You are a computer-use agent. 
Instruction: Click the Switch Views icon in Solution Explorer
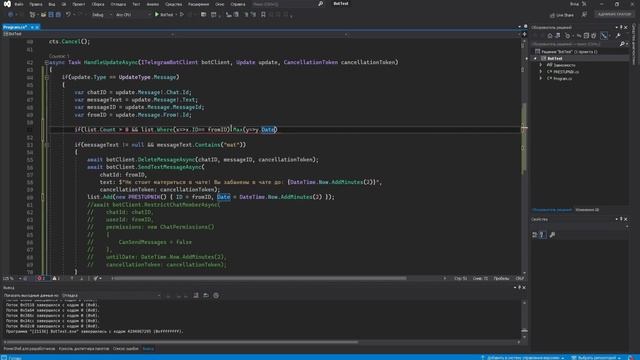tap(558, 36)
